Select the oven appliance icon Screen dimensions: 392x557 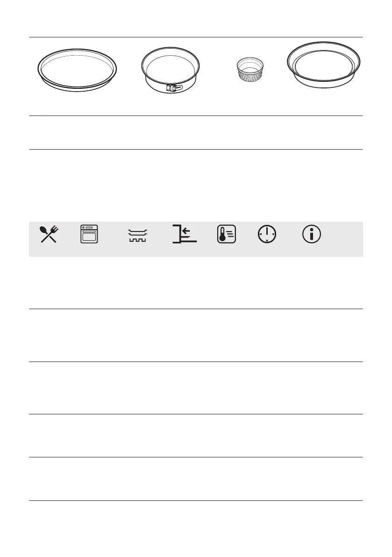[x=89, y=234]
